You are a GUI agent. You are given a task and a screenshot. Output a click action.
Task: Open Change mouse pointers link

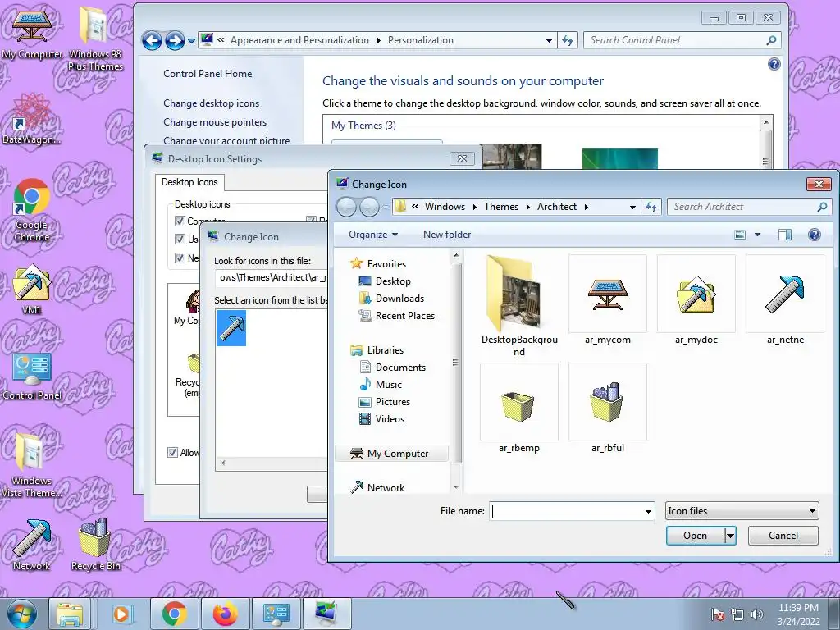click(x=215, y=122)
